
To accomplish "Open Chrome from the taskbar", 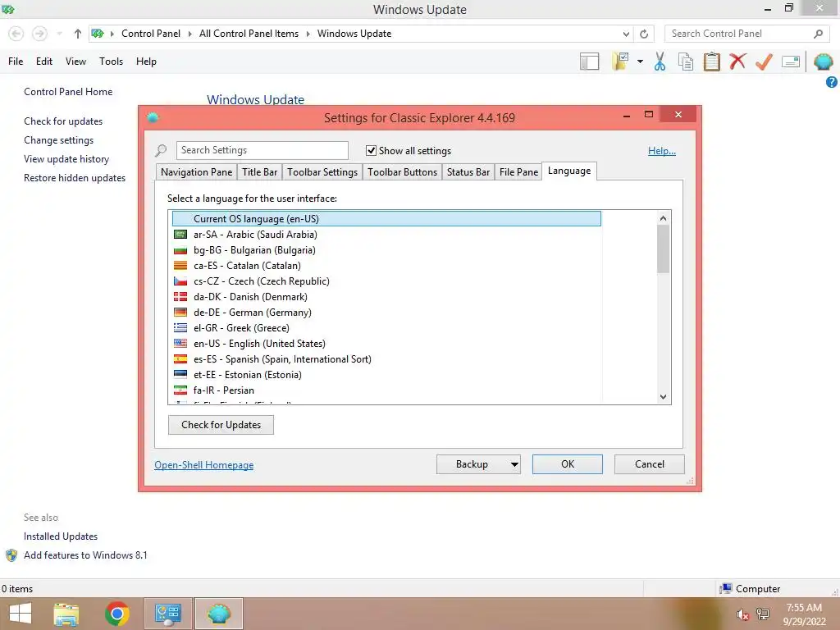I will click(116, 614).
